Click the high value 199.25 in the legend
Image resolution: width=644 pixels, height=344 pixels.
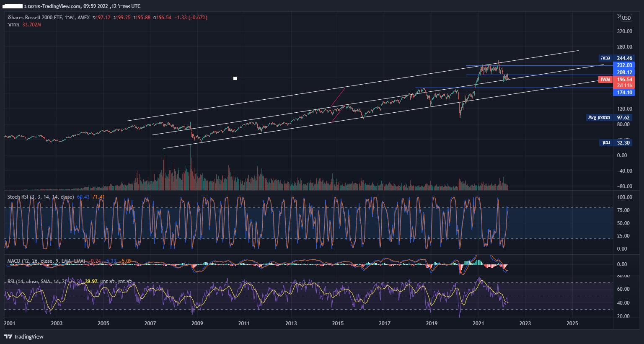pyautogui.click(x=123, y=18)
